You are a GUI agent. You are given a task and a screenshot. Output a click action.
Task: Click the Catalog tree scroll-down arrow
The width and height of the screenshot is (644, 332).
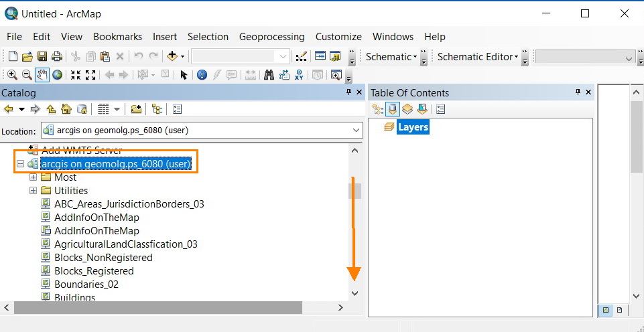355,293
